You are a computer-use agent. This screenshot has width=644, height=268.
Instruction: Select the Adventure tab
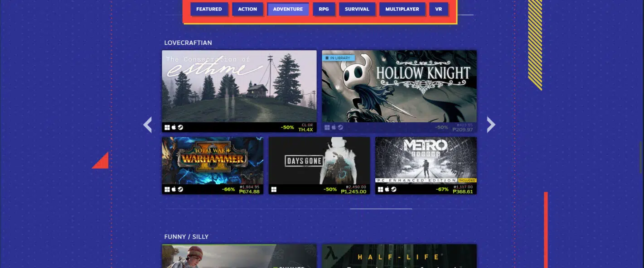pyautogui.click(x=288, y=9)
